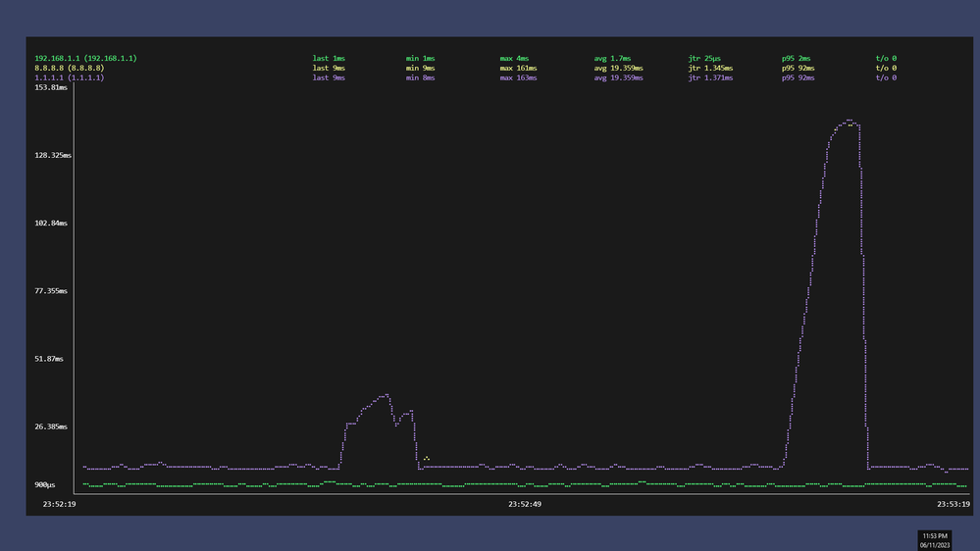The image size is (980, 551).
Task: Click the avg 1.7ms reading
Action: [613, 59]
